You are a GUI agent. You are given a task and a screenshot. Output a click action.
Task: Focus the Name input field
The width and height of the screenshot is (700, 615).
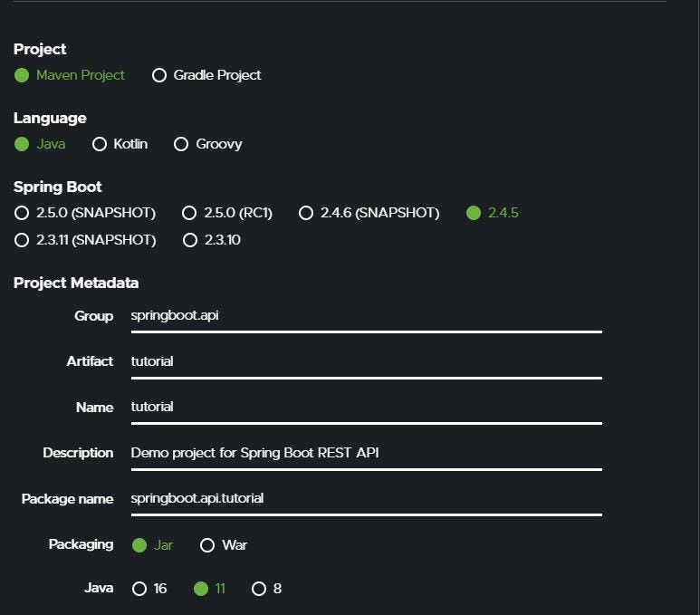pyautogui.click(x=366, y=407)
